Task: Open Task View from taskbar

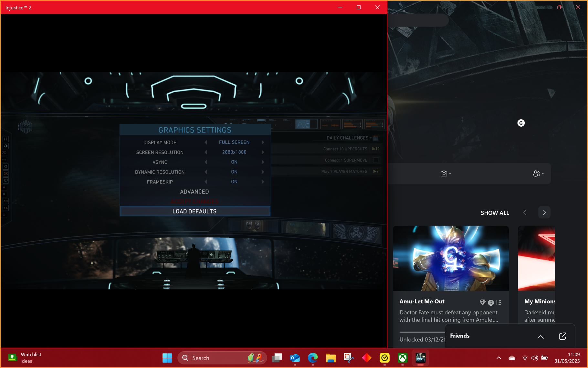Action: click(277, 358)
